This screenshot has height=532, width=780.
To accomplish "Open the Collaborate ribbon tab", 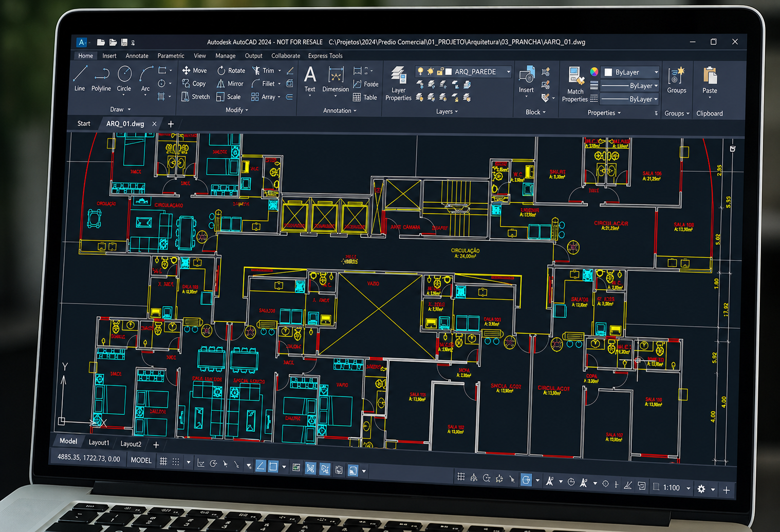I will 286,56.
